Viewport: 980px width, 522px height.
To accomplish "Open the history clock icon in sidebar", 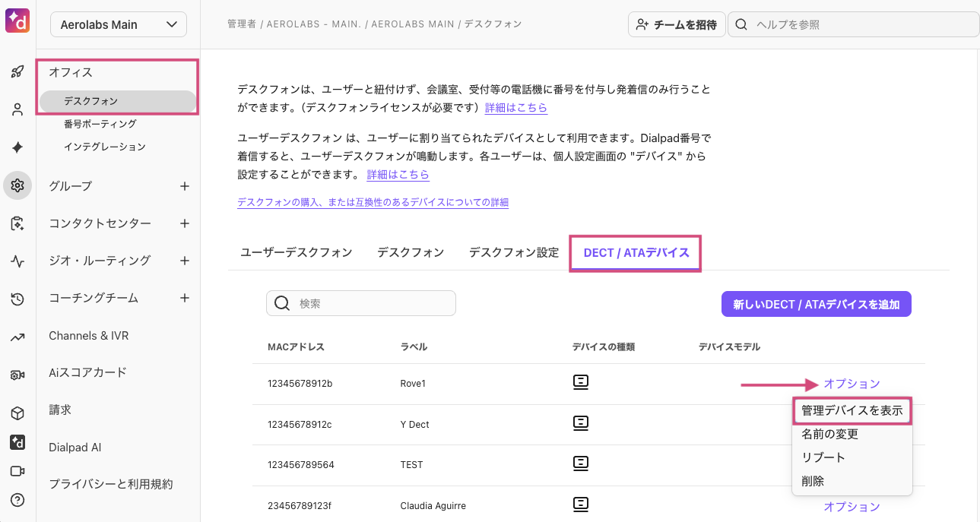I will (17, 299).
